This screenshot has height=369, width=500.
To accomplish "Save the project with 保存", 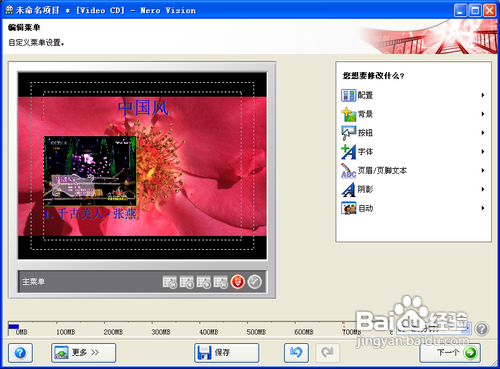I will [x=227, y=353].
